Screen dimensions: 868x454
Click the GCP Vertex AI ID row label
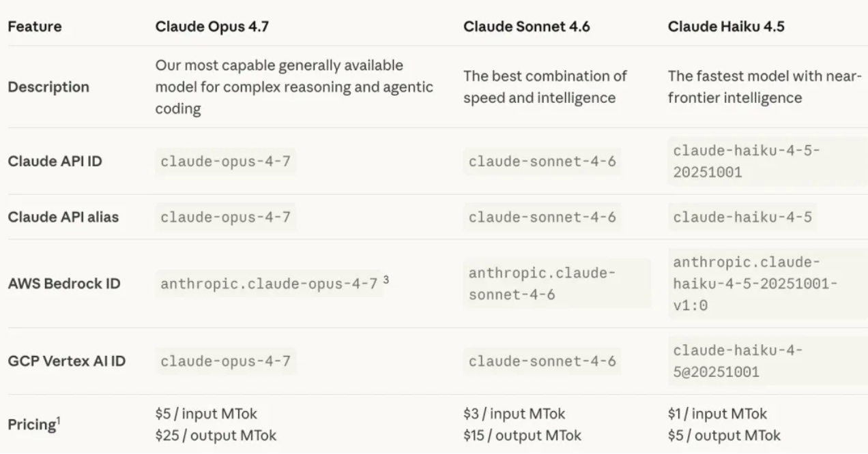[66, 361]
